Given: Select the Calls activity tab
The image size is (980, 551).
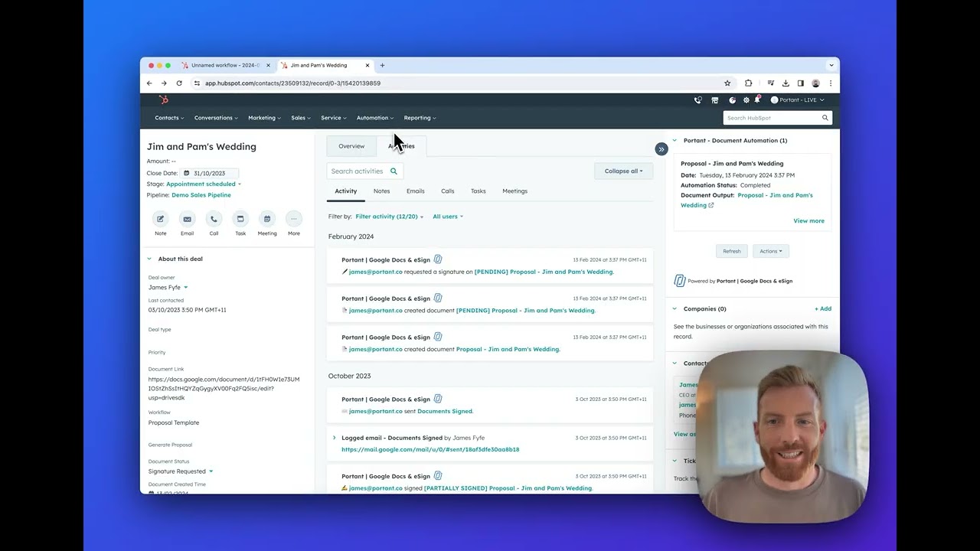Looking at the screenshot, I should (x=447, y=191).
